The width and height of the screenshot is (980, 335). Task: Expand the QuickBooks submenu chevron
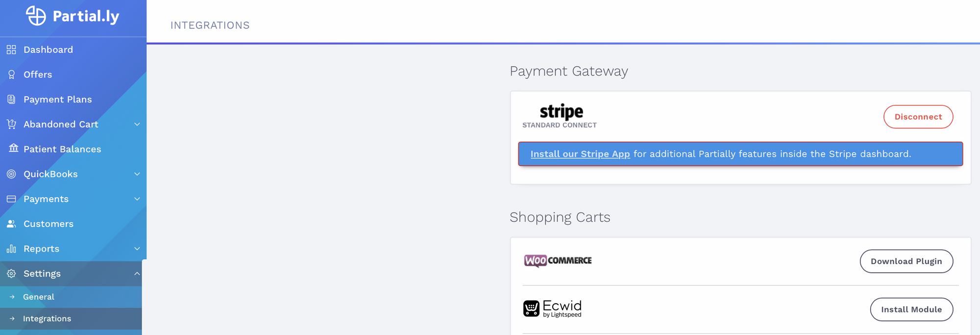coord(137,174)
